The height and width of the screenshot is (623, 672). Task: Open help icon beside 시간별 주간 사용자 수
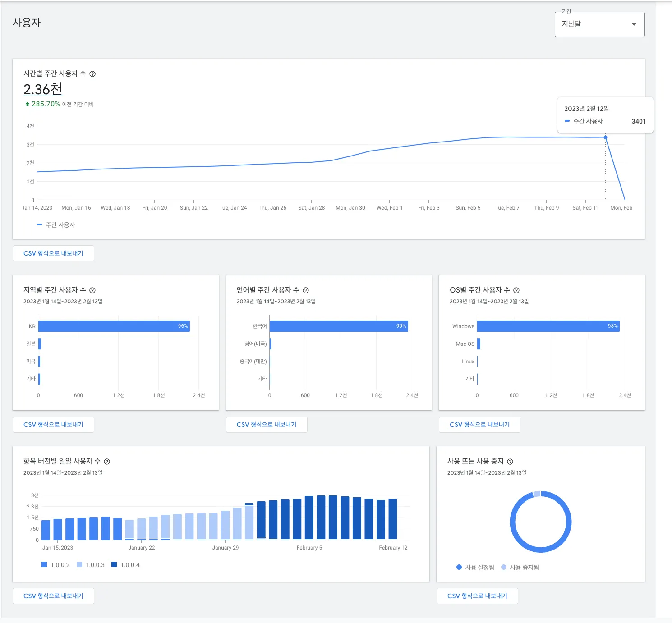click(92, 74)
